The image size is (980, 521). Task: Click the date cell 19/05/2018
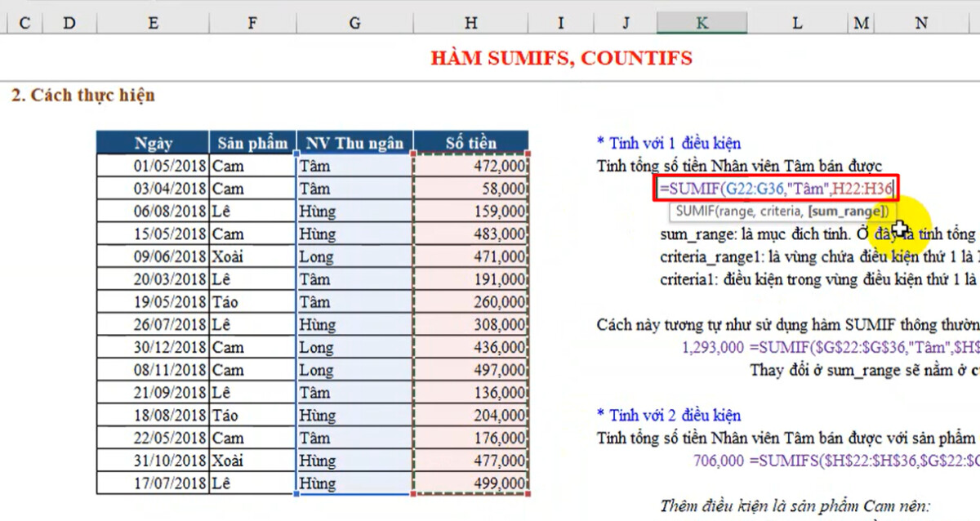[x=153, y=301]
